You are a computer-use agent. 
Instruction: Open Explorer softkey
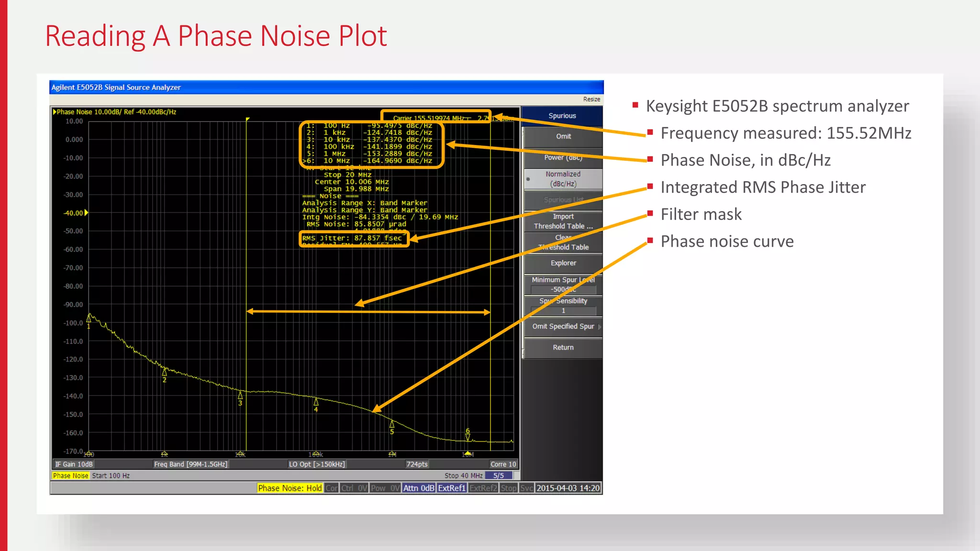563,263
